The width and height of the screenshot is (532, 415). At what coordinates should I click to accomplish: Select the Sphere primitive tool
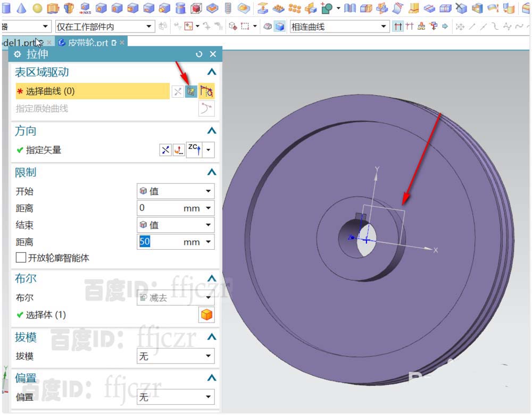(x=37, y=9)
